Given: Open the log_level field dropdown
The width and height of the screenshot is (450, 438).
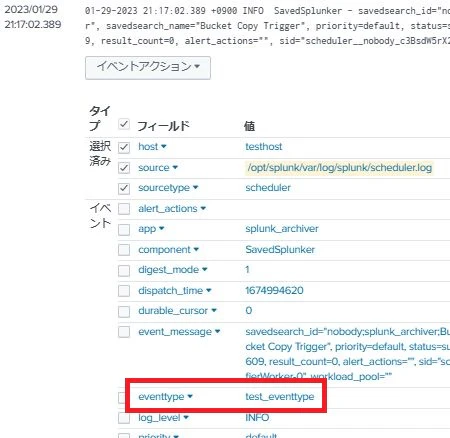Looking at the screenshot, I should pyautogui.click(x=163, y=418).
